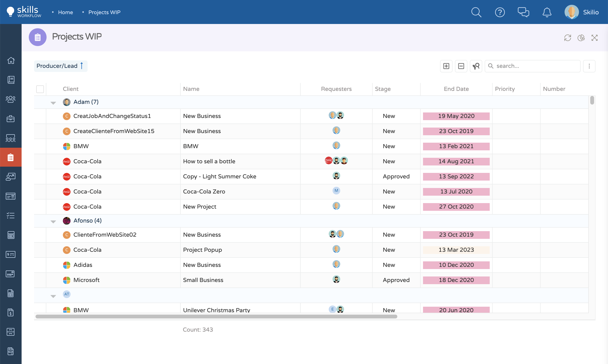Collapse all groups with minus icon
The height and width of the screenshot is (364, 608).
[461, 66]
